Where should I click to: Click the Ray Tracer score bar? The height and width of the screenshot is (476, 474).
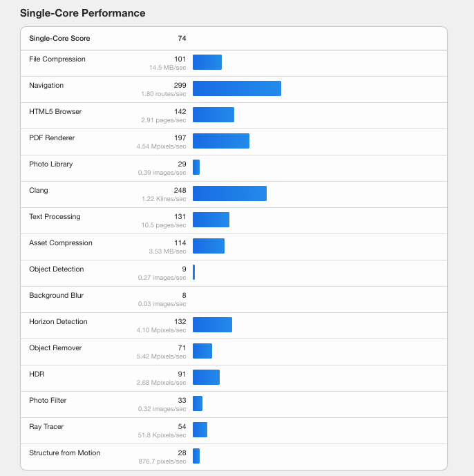200,430
